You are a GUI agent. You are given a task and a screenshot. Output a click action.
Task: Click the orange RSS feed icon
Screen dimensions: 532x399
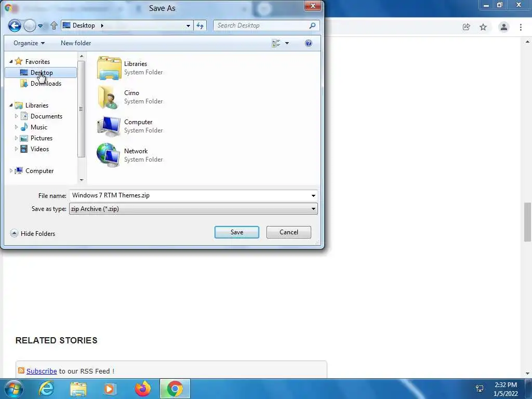pyautogui.click(x=21, y=370)
